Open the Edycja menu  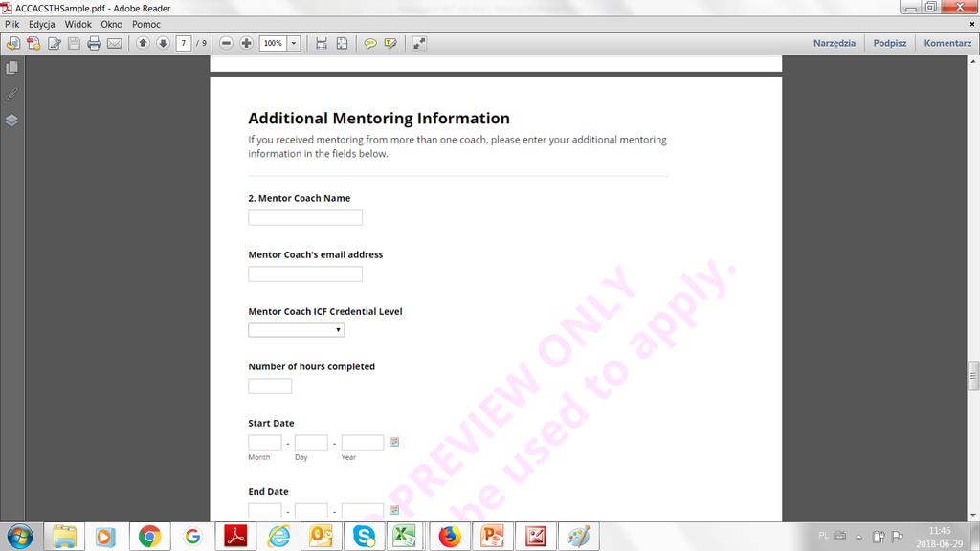(x=42, y=24)
